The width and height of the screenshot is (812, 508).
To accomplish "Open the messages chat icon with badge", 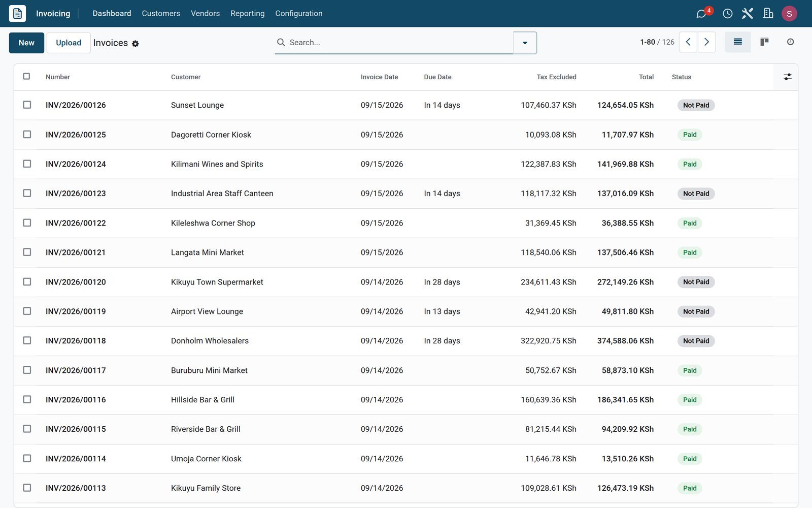I will 702,14.
